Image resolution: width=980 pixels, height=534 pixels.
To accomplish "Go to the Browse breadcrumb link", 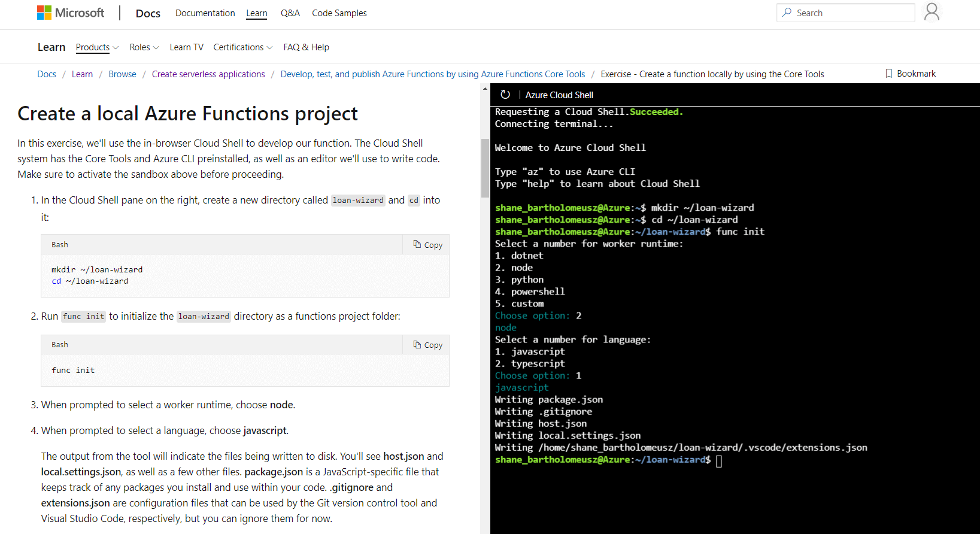I will click(122, 74).
